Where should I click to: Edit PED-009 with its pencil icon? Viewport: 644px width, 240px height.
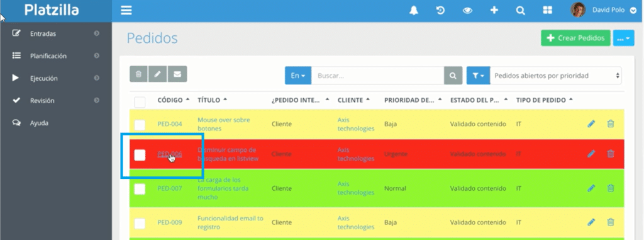pos(591,222)
